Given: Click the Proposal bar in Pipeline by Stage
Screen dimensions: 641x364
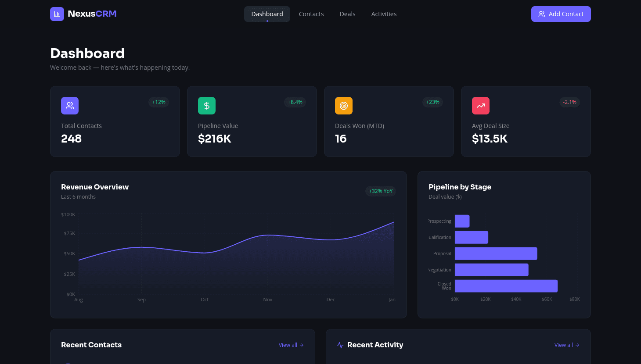Looking at the screenshot, I should (x=496, y=253).
